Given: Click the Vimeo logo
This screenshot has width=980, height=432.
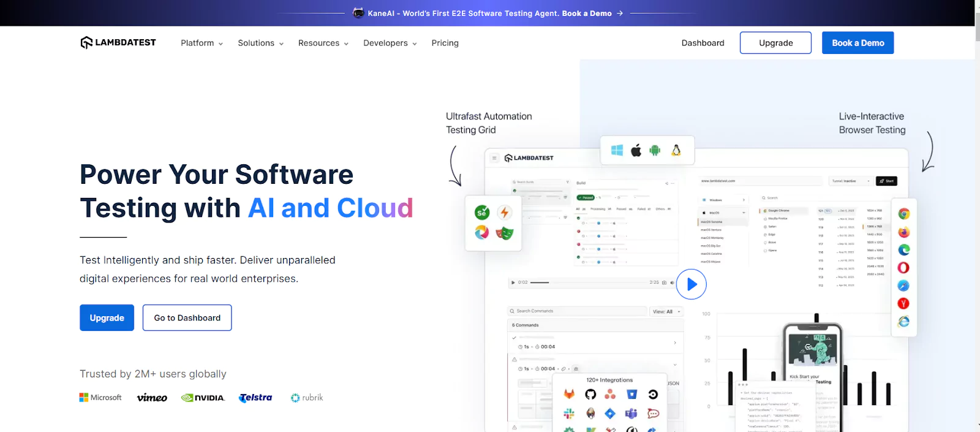Looking at the screenshot, I should (152, 398).
